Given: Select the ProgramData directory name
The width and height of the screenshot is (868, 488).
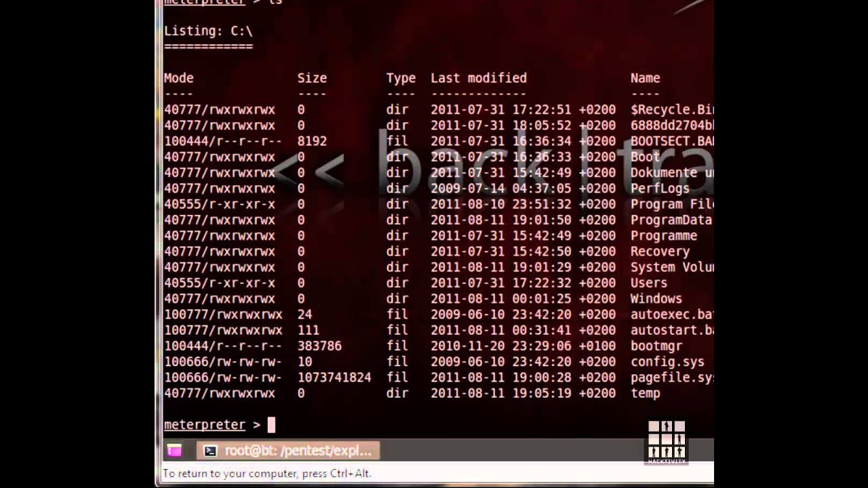Looking at the screenshot, I should coord(671,220).
